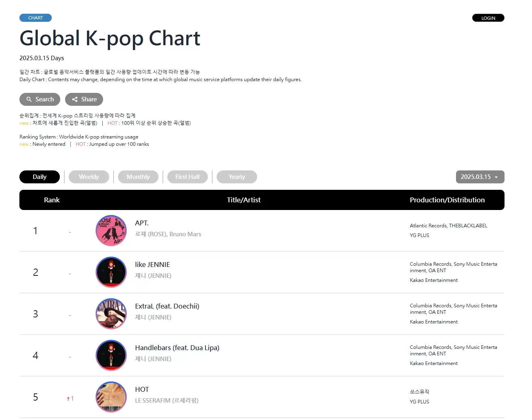The image size is (532, 420).
Task: Click the LOGIN button
Action: coord(488,18)
